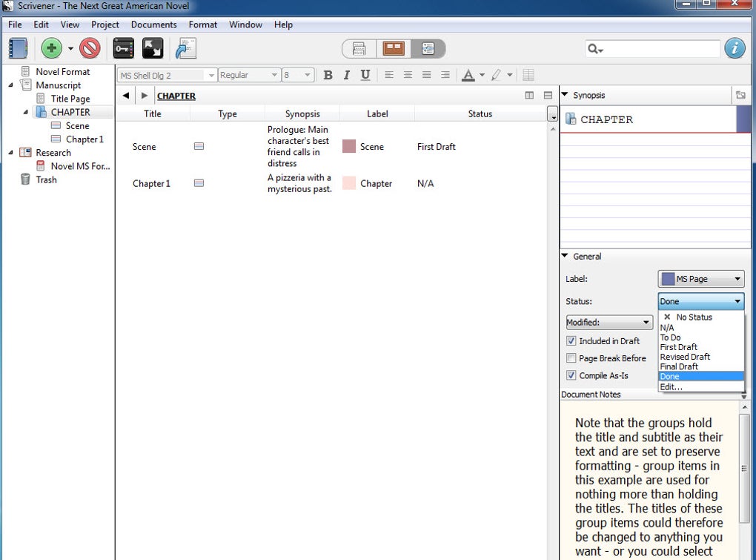The height and width of the screenshot is (560, 756).
Task: Collapse the Manuscript folder arrow
Action: pyautogui.click(x=10, y=85)
